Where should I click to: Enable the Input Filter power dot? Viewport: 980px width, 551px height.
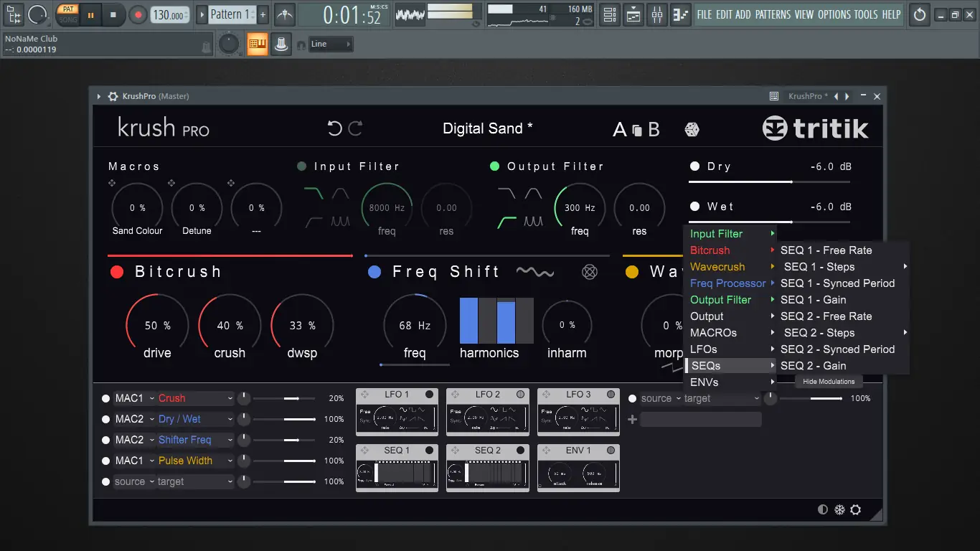pyautogui.click(x=301, y=166)
